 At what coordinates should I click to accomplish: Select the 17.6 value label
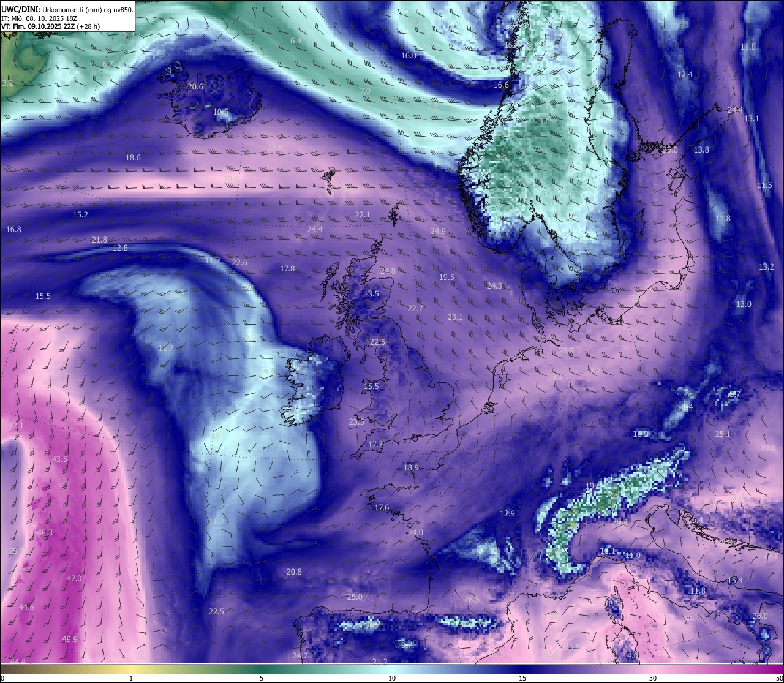tap(382, 507)
